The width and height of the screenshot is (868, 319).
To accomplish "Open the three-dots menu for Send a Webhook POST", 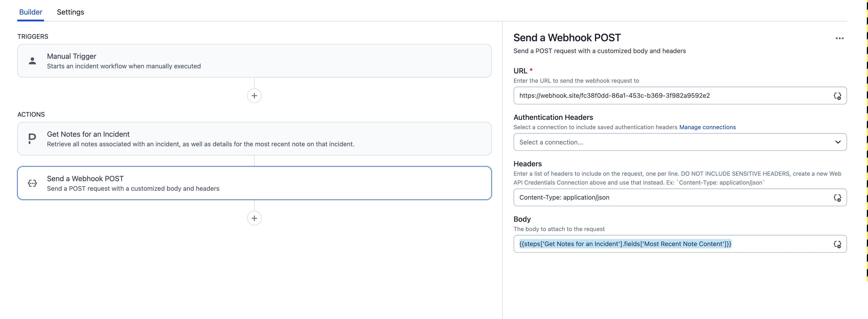I will point(839,39).
